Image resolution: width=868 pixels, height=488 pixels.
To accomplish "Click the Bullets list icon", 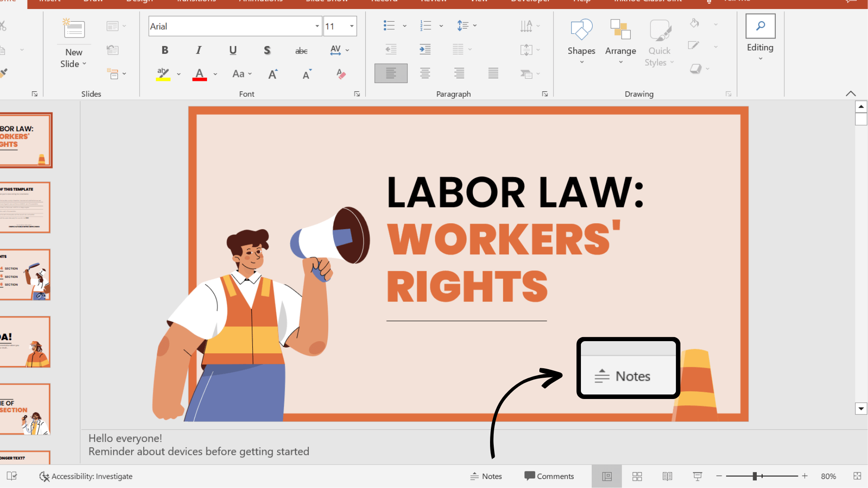I will coord(388,25).
